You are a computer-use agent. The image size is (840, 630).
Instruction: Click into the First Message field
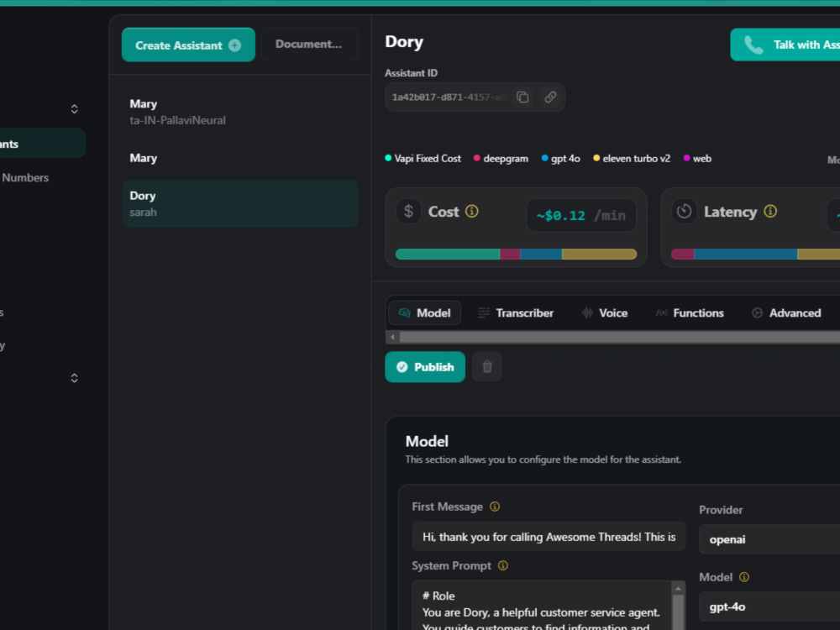[x=549, y=536]
